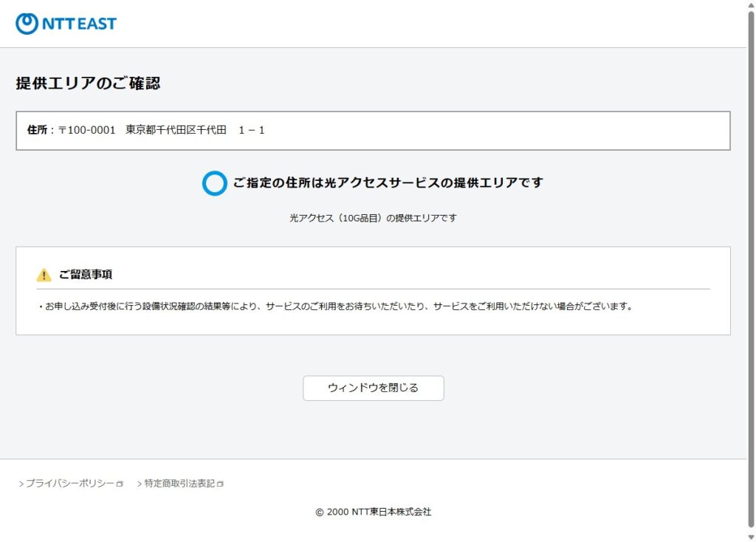Click the ご留意事項 heading

tap(86, 275)
